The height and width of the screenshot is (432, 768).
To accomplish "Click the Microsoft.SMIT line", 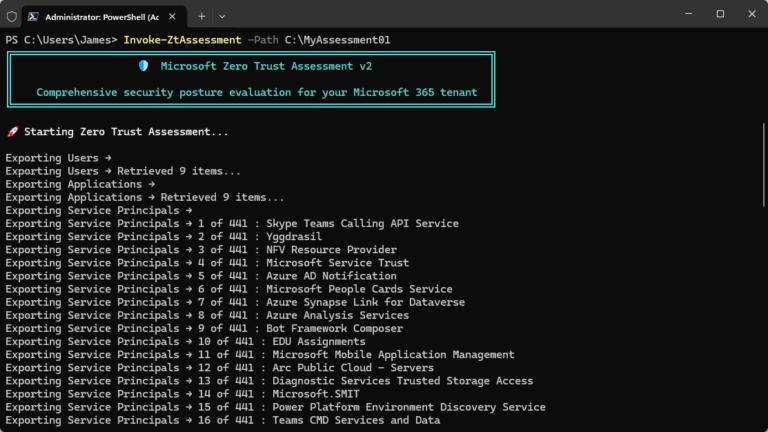I will point(183,394).
